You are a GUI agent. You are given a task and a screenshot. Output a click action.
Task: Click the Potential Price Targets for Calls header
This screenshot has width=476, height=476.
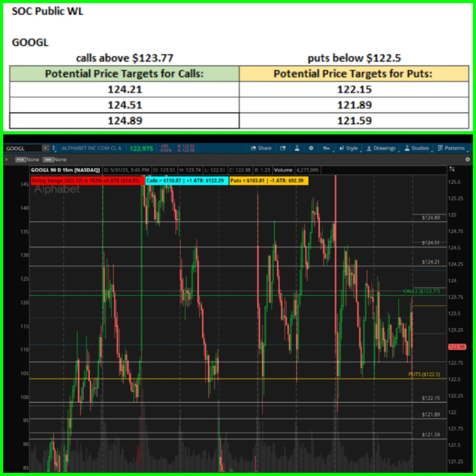124,73
